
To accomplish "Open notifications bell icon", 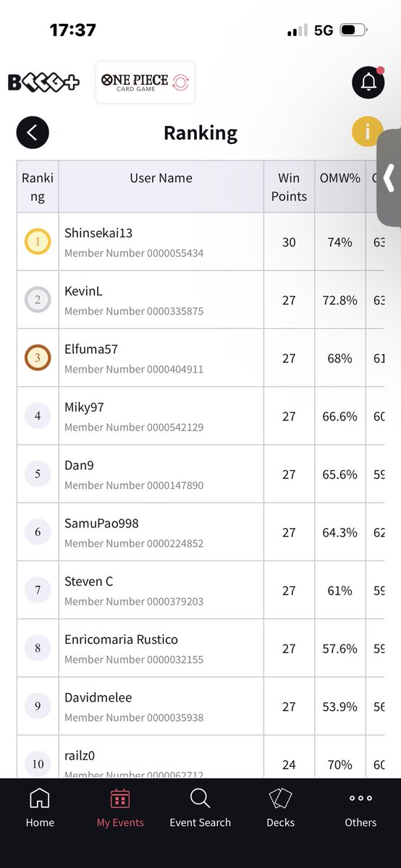I will [x=368, y=82].
